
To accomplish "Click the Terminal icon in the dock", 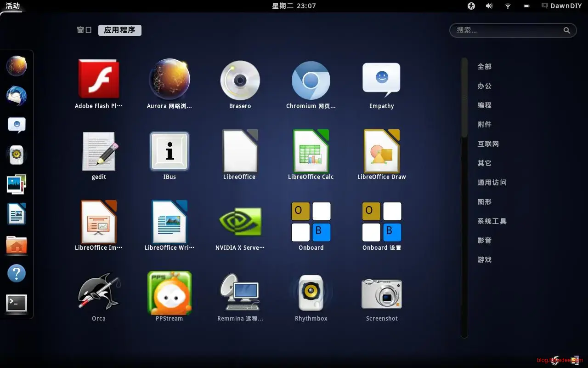I will pos(17,303).
